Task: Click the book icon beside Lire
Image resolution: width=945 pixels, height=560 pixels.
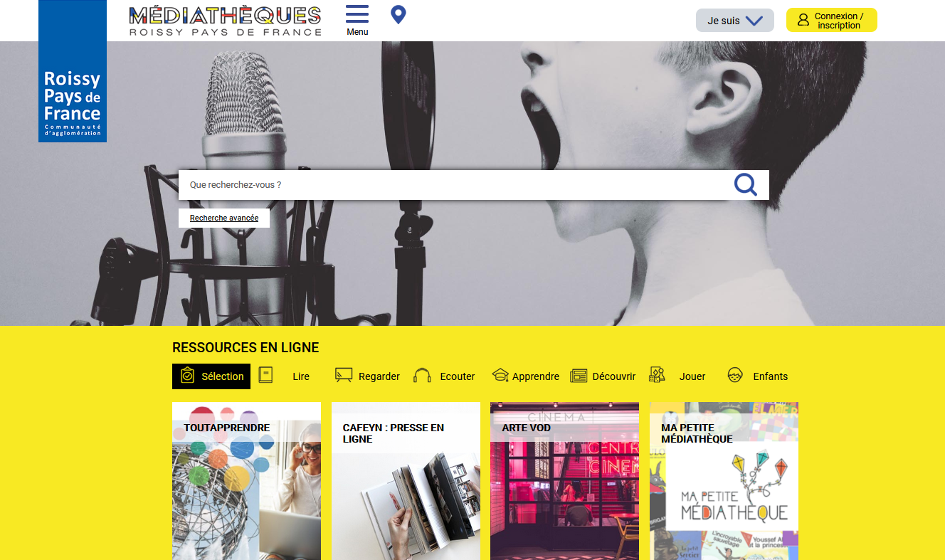Action: click(x=265, y=375)
